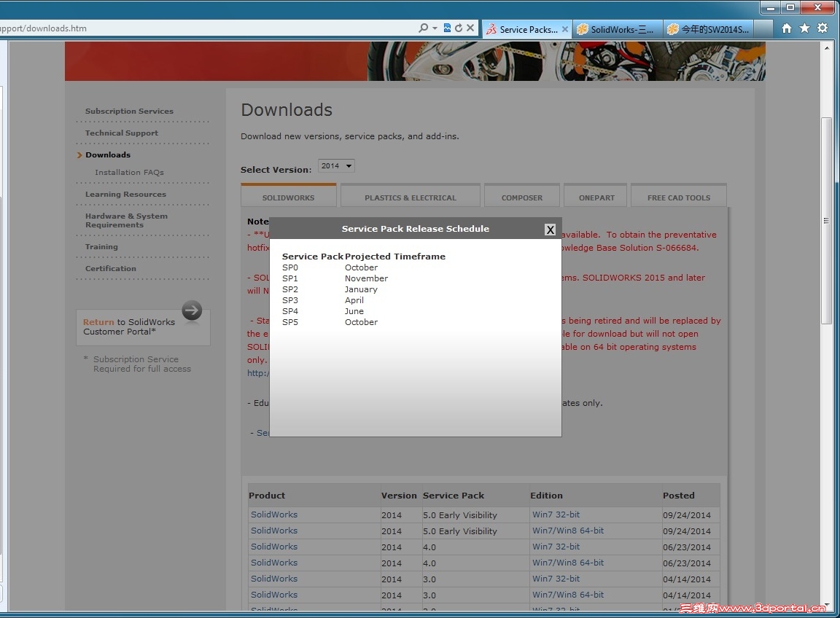This screenshot has height=618, width=840.
Task: Click the 09/24/2014 date for Win7 32-bit
Action: 686,515
